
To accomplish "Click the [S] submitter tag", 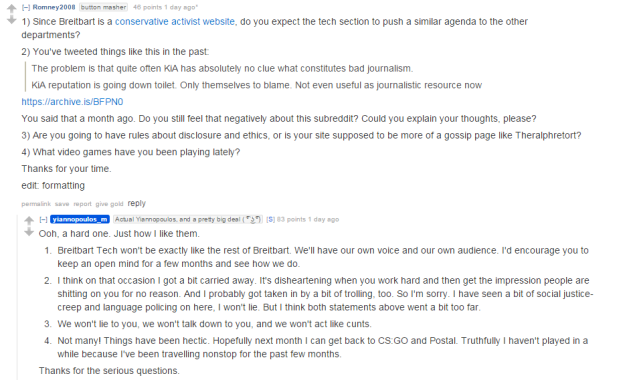I will tap(270, 220).
